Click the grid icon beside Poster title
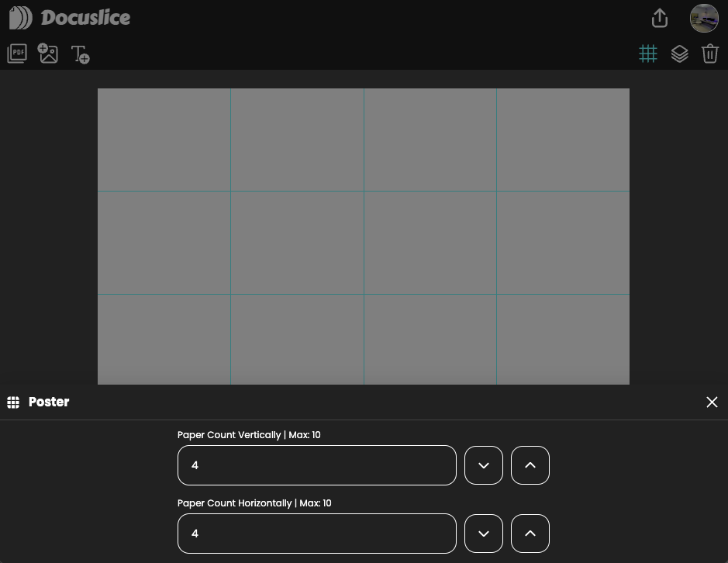Image resolution: width=728 pixels, height=563 pixels. point(13,402)
